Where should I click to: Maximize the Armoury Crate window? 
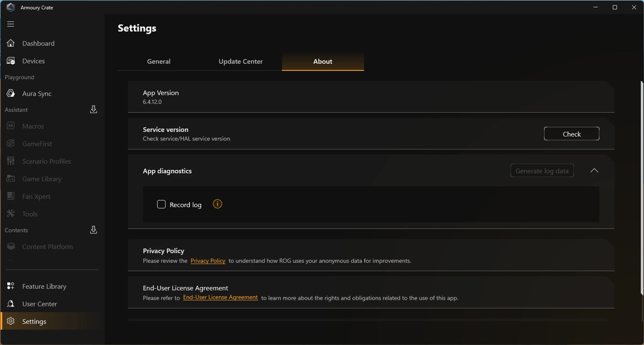click(615, 7)
